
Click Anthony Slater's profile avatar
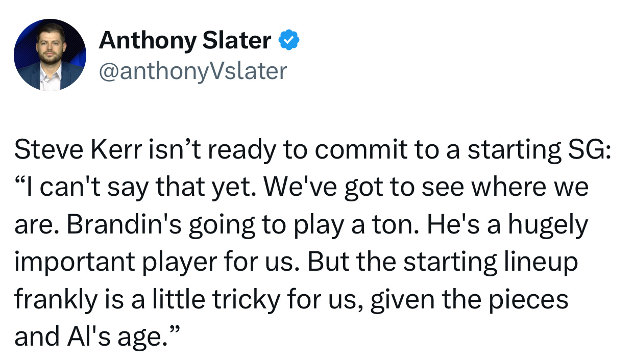(50, 55)
